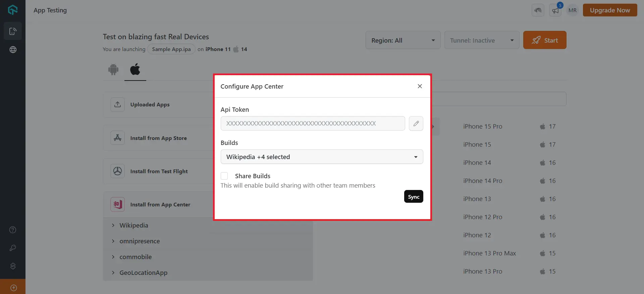This screenshot has height=294, width=644.
Task: Click the Sync button
Action: (x=413, y=197)
